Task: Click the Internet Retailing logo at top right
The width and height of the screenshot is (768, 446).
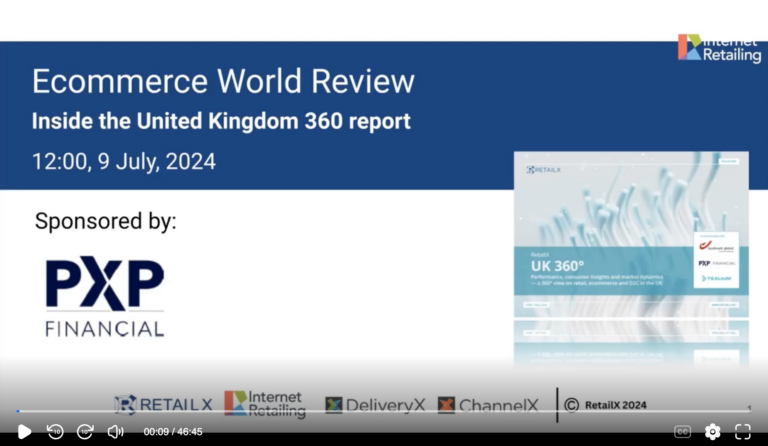Action: point(720,48)
